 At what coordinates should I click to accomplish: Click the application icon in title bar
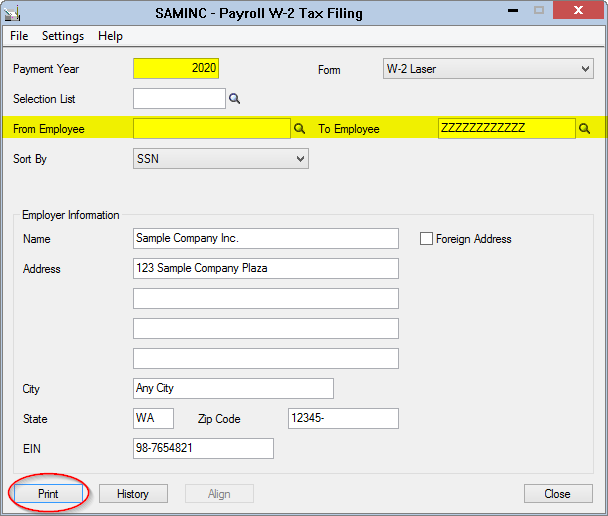[x=12, y=13]
